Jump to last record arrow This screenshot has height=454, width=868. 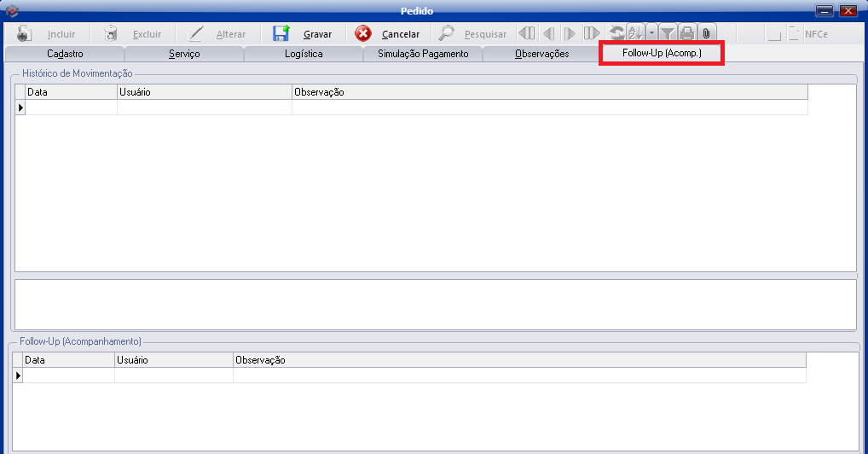pos(592,34)
